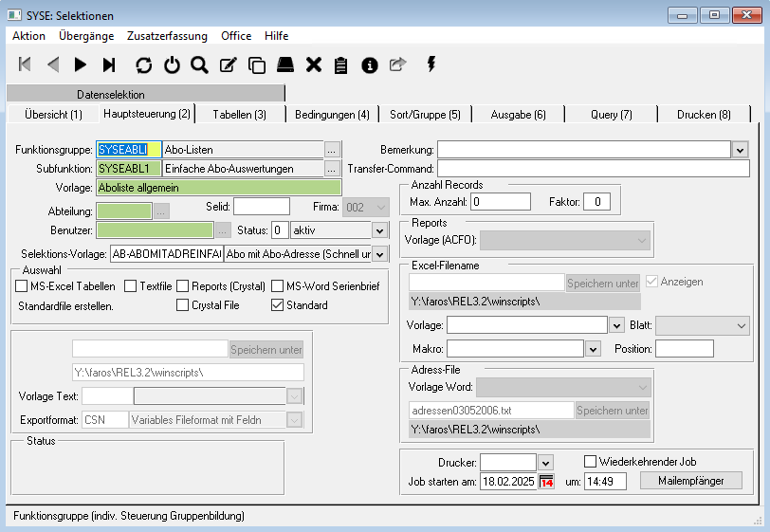
Task: Open the Zusatzerfassung menu
Action: click(167, 36)
